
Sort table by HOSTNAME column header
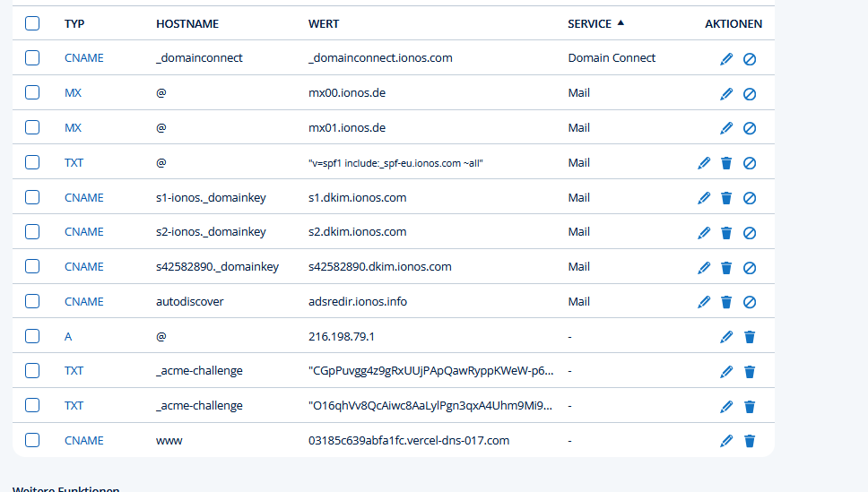tap(187, 24)
